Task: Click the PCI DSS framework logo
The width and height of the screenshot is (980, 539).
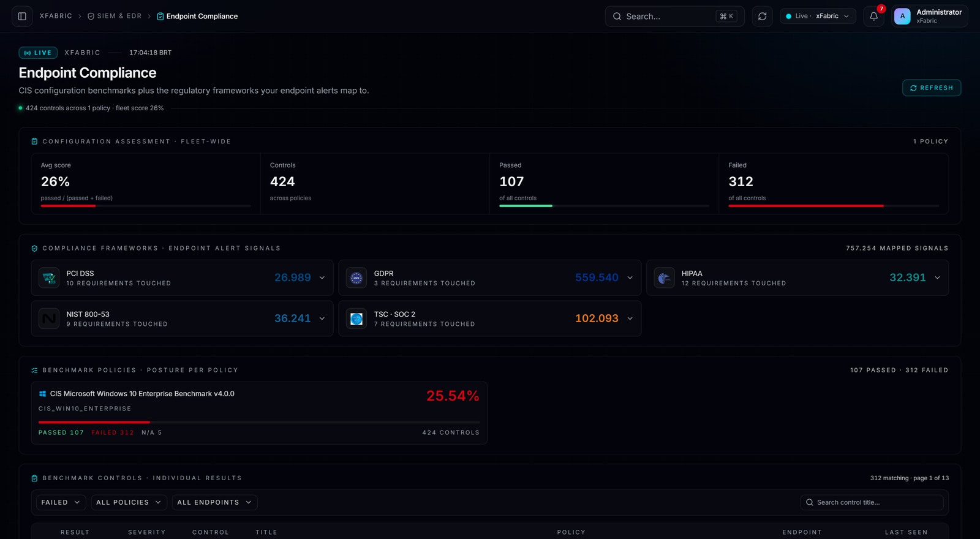Action: [x=49, y=278]
